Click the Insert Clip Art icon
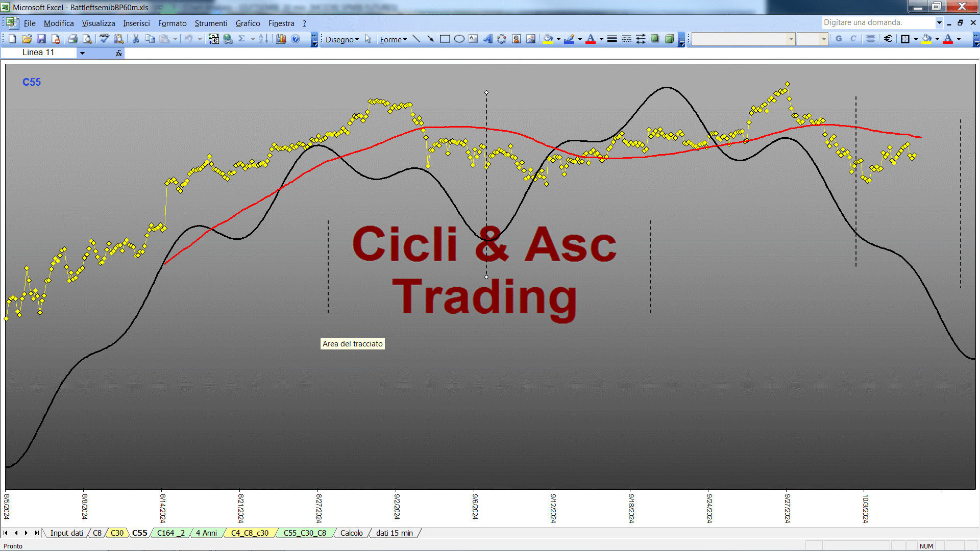Screen dimensions: 980x551 click(517, 39)
